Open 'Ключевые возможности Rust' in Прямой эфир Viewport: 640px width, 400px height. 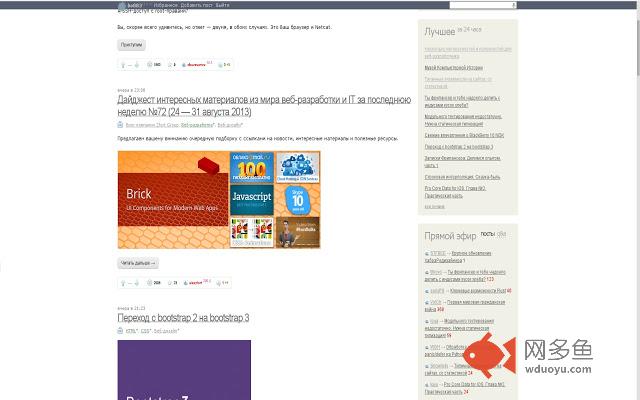pyautogui.click(x=478, y=291)
